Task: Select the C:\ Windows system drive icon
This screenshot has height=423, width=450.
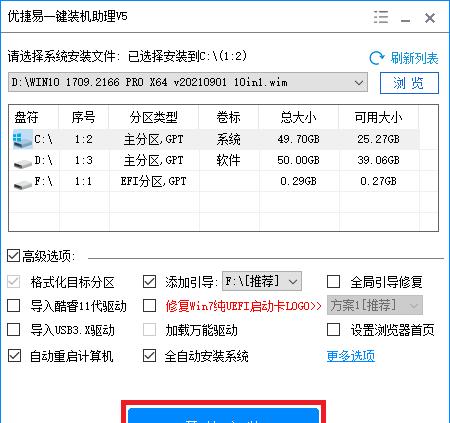Action: [x=22, y=139]
